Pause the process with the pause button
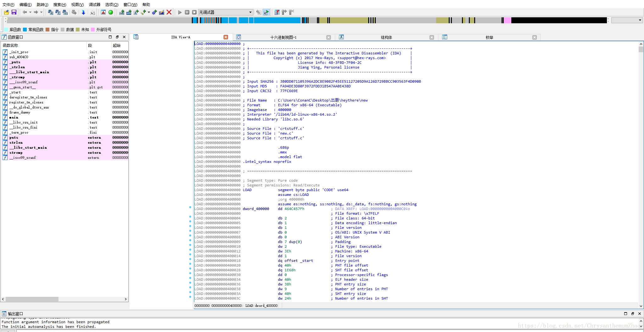Screen dimensions: 644x332 187,12
